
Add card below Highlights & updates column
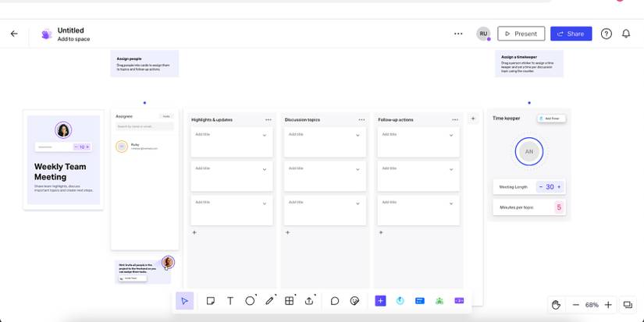[x=194, y=232]
